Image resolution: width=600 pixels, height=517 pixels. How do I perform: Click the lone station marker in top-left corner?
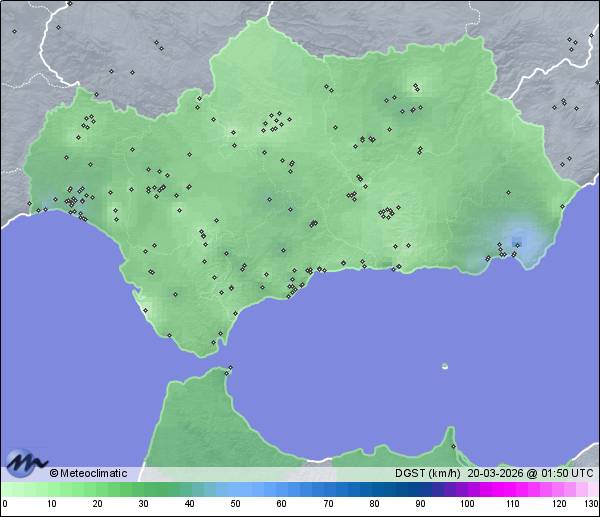(x=15, y=31)
